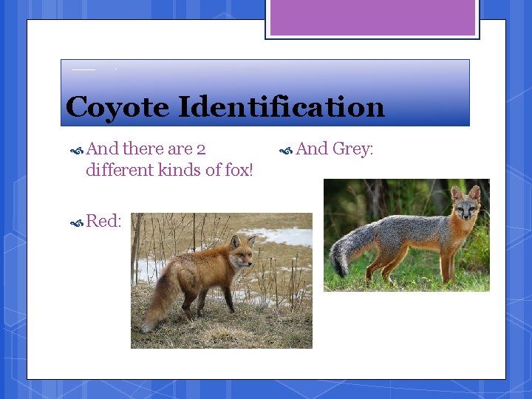Click the bullet glyph before 'And there are 2'

(77, 151)
